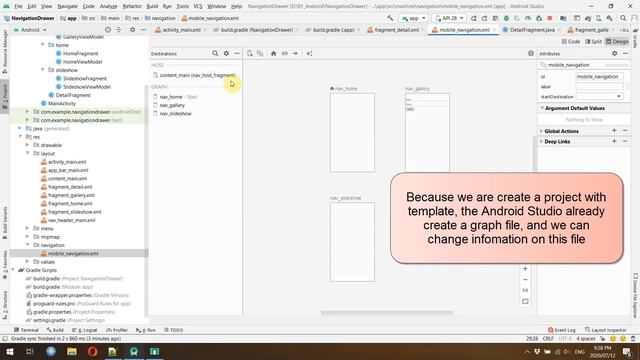Open the API 28 device dropdown

(449, 18)
